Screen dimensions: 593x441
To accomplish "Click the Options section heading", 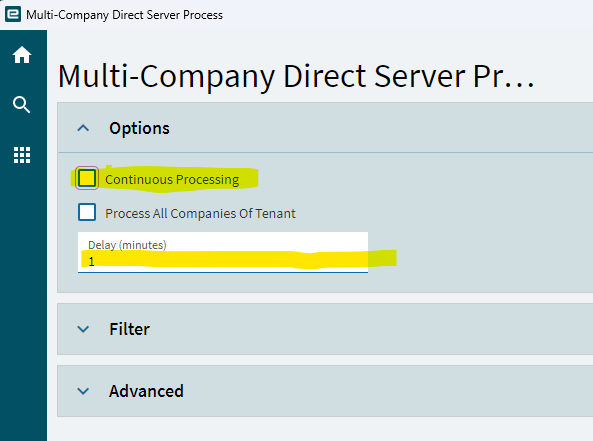I will coord(140,129).
